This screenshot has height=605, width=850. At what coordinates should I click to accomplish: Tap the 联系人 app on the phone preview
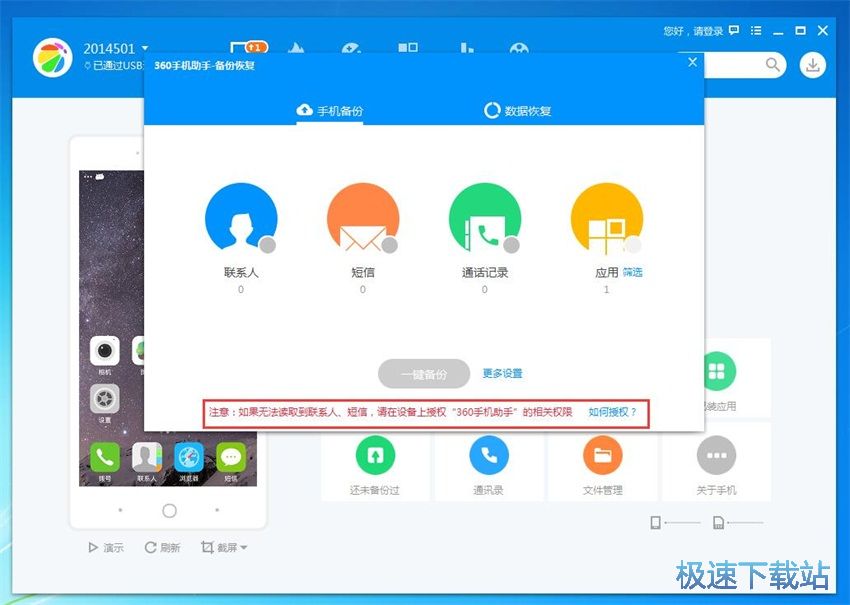point(147,458)
